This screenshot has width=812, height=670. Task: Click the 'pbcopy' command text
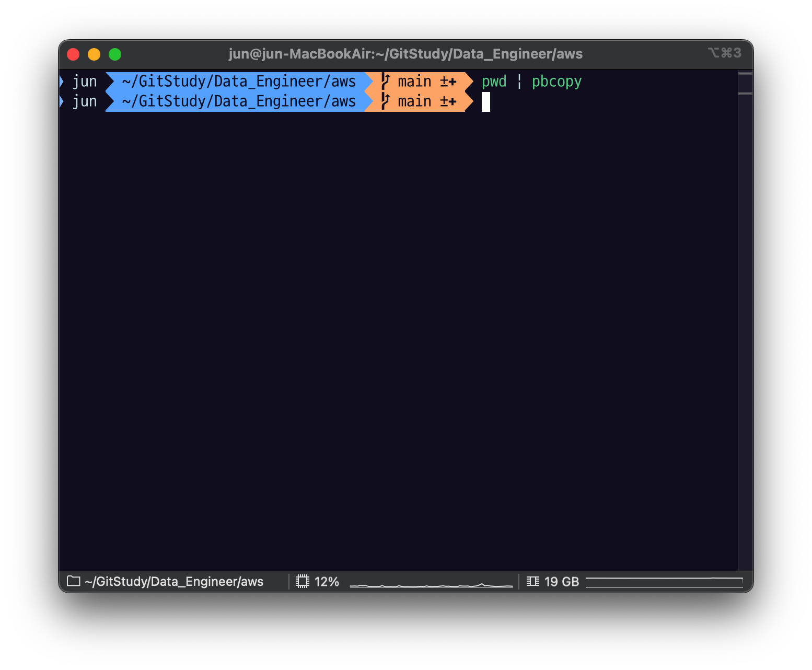[x=556, y=82]
